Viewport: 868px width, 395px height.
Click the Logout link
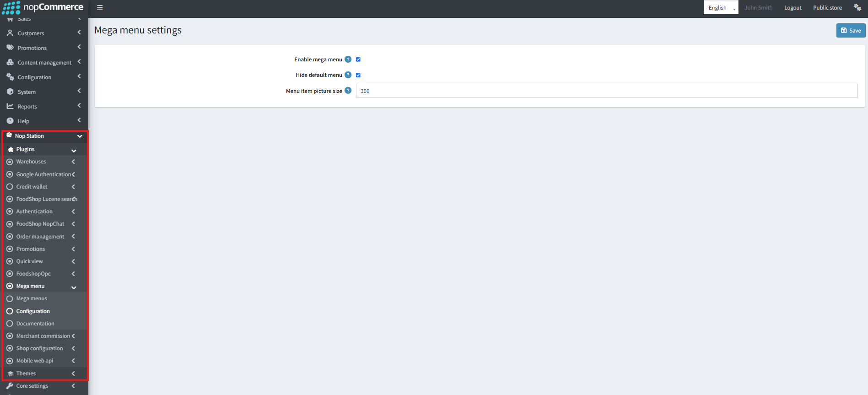(793, 8)
